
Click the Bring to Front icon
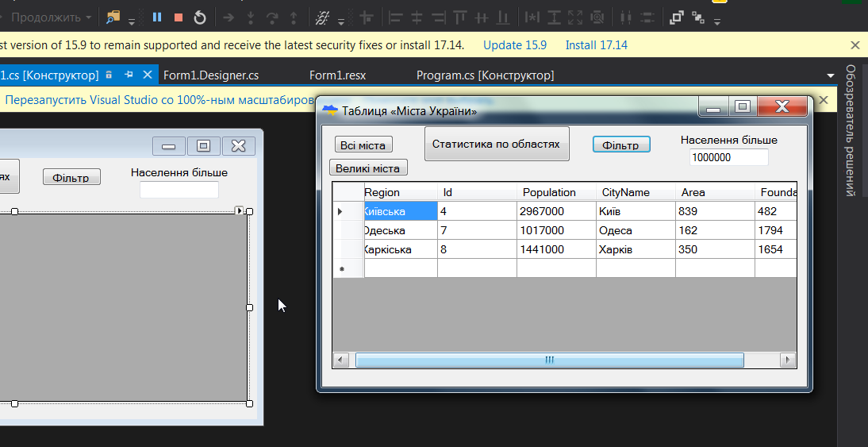(676, 17)
